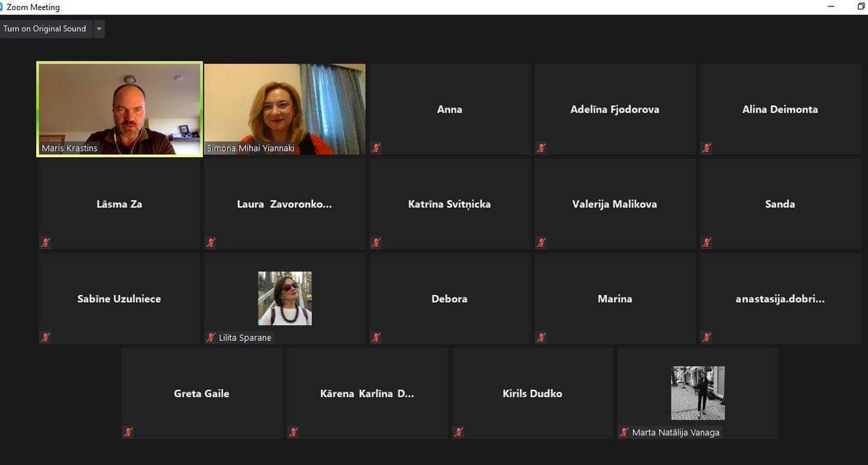Click the name anastasija.dobri...
868x465 pixels.
(780, 299)
